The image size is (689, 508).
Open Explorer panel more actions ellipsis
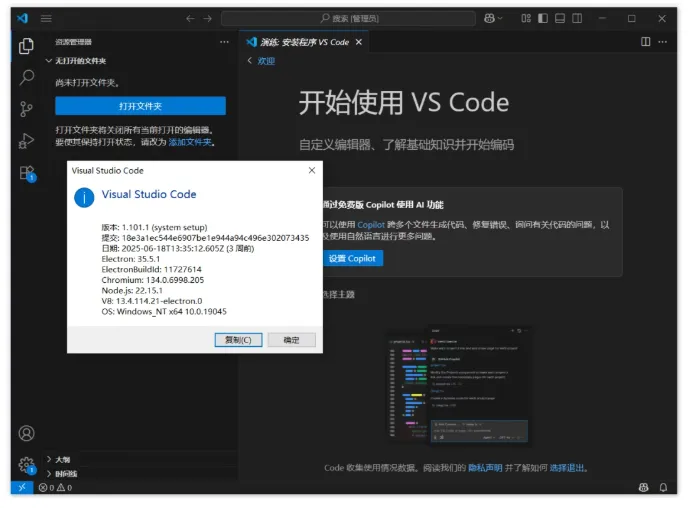[224, 42]
